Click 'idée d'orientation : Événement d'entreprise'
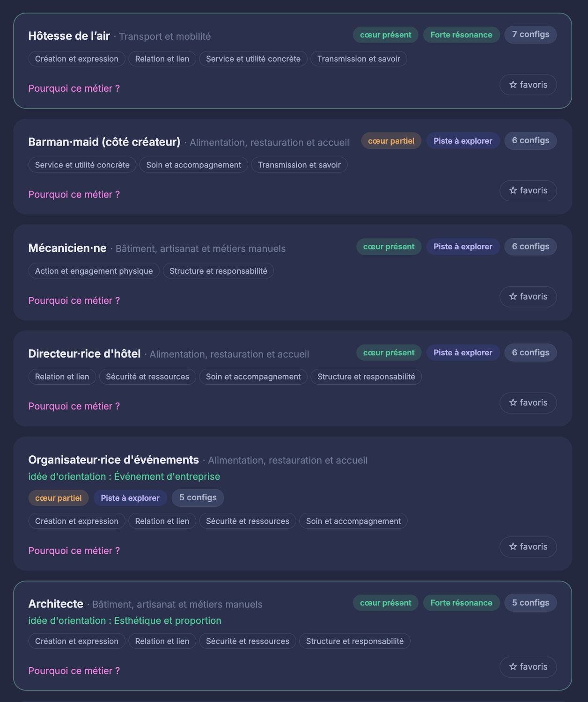 click(124, 476)
